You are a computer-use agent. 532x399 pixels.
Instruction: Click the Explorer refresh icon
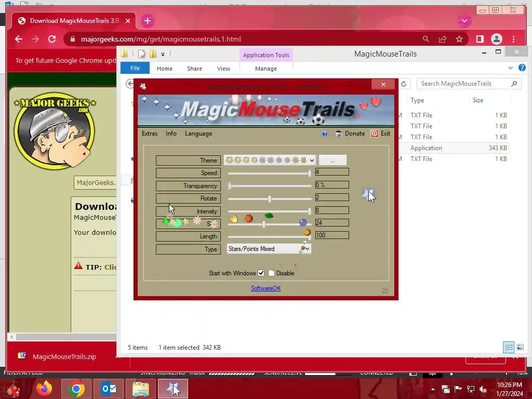[x=404, y=84]
